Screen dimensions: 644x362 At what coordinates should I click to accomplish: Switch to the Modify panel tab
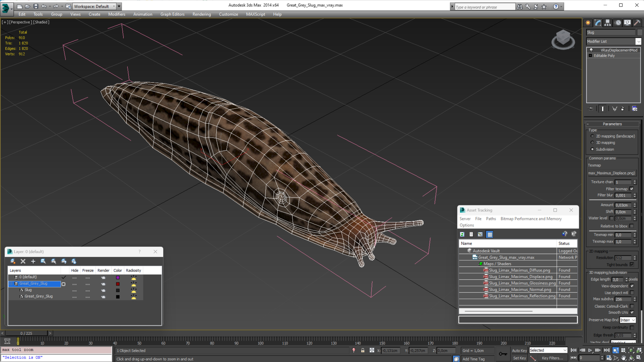(598, 23)
